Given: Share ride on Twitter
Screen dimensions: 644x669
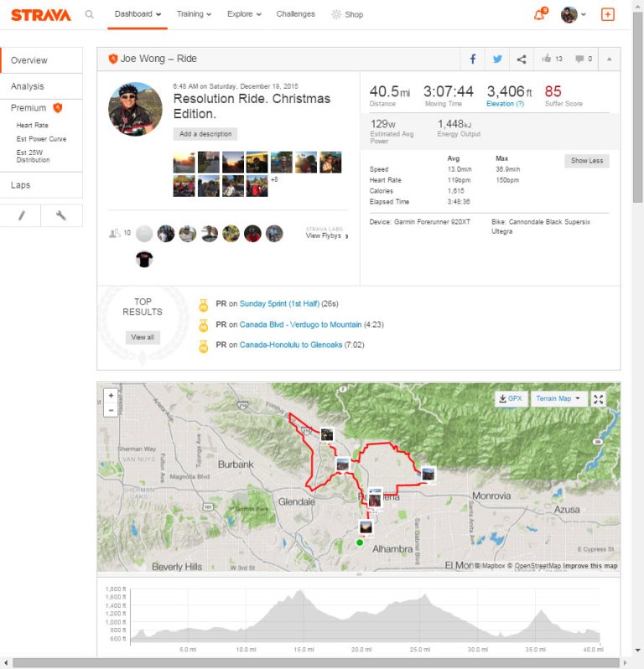Looking at the screenshot, I should (x=497, y=60).
